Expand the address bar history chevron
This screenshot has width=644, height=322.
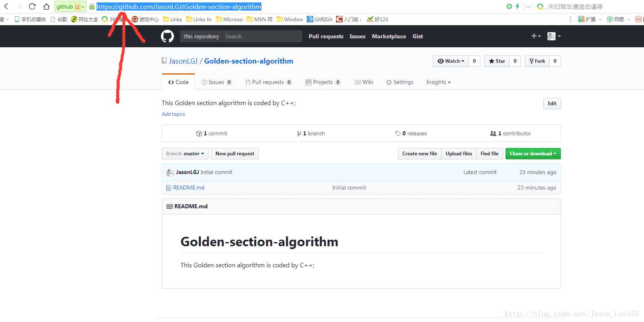pyautogui.click(x=528, y=7)
